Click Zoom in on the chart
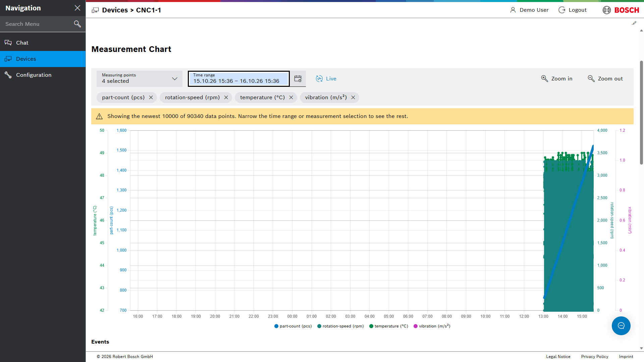The image size is (644, 362). pyautogui.click(x=557, y=78)
